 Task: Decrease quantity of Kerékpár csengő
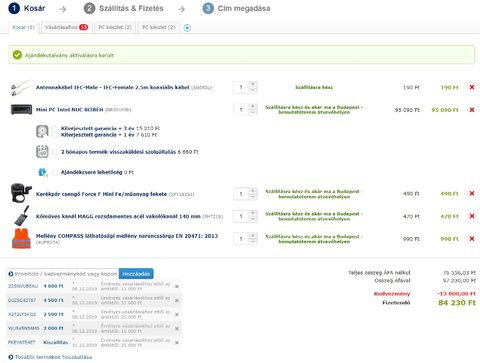[x=253, y=196]
